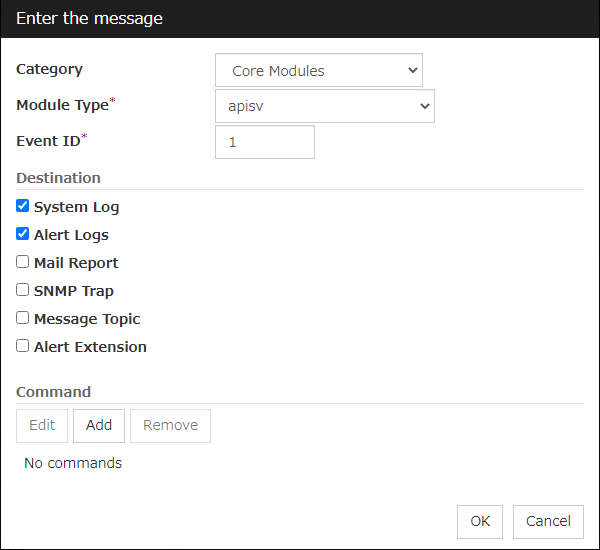The image size is (600, 550).
Task: Click the Category field label
Action: tap(49, 70)
